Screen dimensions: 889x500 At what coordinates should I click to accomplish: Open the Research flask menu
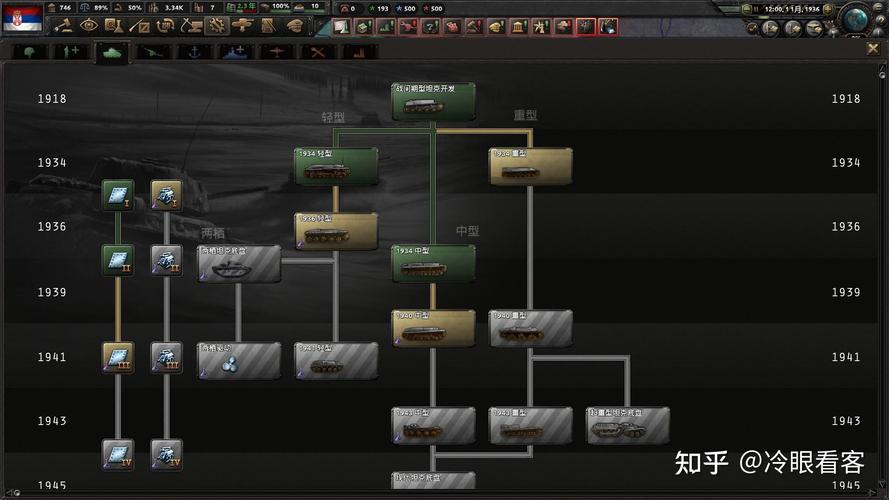[x=114, y=26]
